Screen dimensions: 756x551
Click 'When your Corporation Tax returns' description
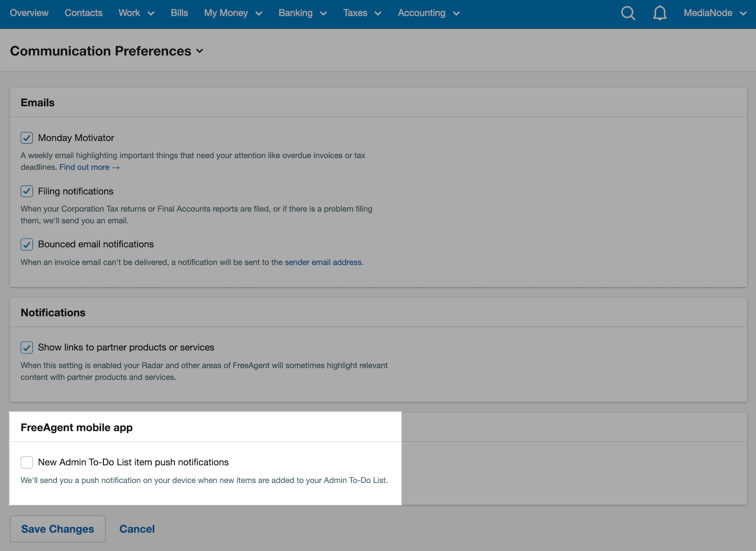click(x=197, y=215)
